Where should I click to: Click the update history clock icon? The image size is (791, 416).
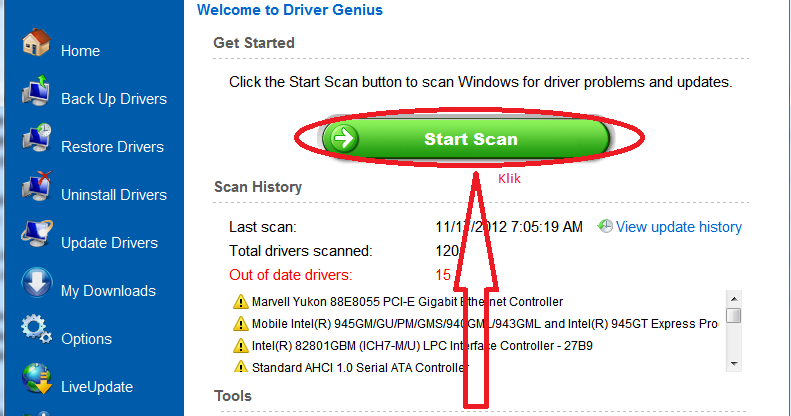(605, 226)
